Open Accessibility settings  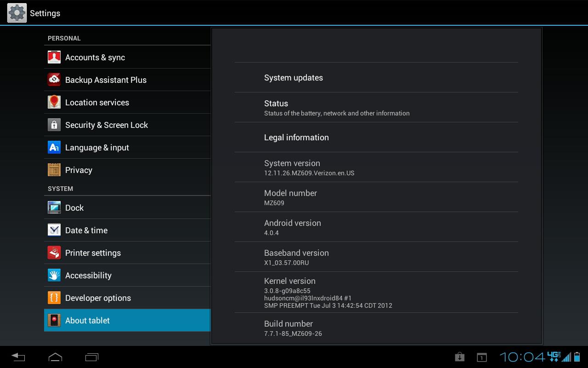(127, 275)
